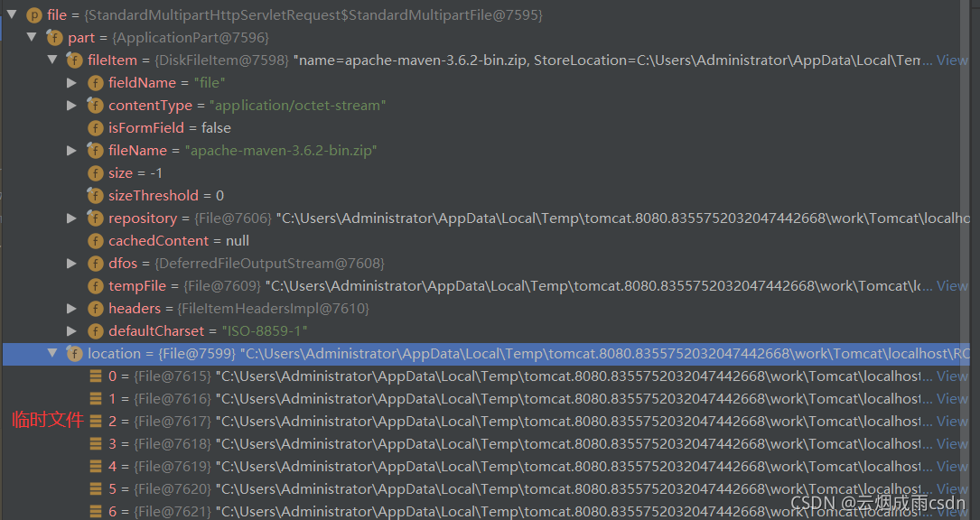This screenshot has height=520, width=980.
Task: Select the "file" fieldName value
Action: click(210, 82)
